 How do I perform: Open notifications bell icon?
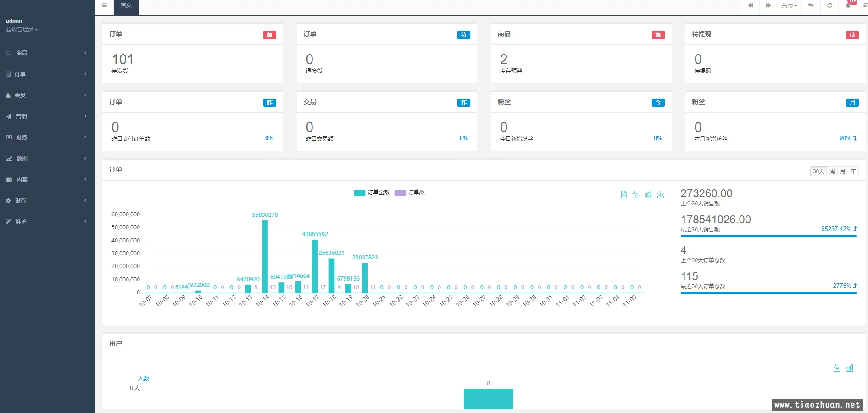(848, 6)
